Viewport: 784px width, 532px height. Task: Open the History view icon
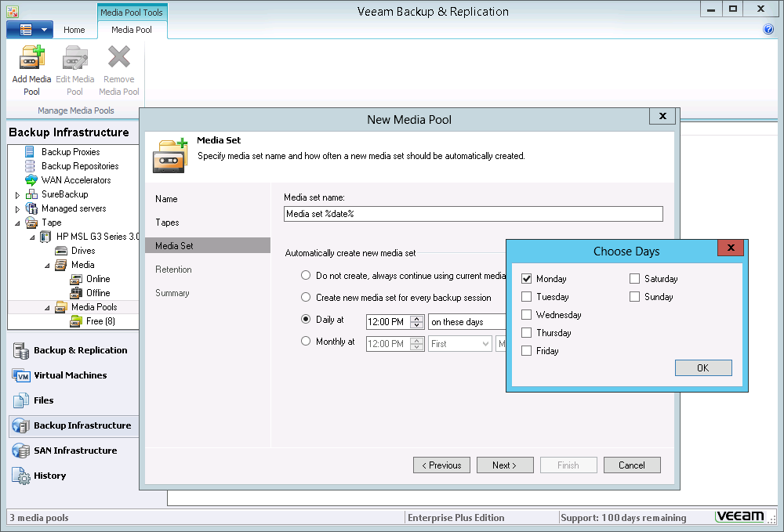point(21,476)
